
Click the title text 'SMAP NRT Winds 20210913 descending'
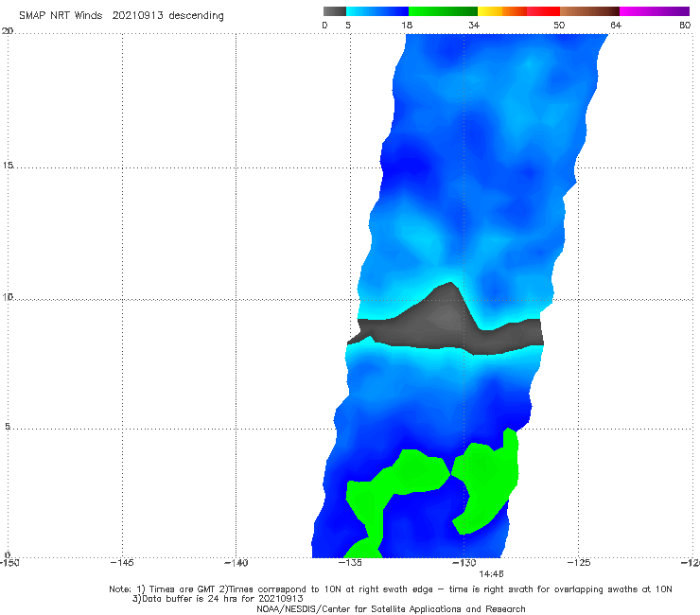(x=121, y=16)
